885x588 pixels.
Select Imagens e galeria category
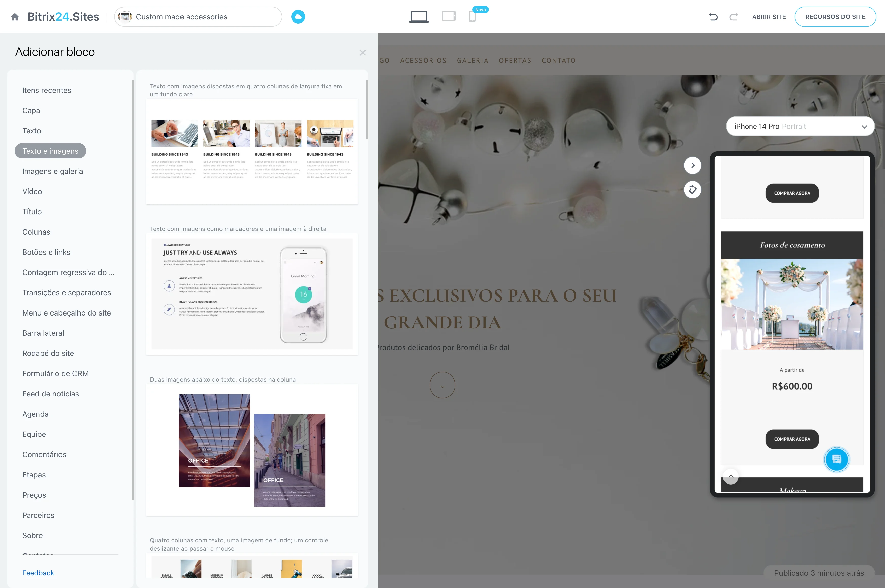click(52, 171)
